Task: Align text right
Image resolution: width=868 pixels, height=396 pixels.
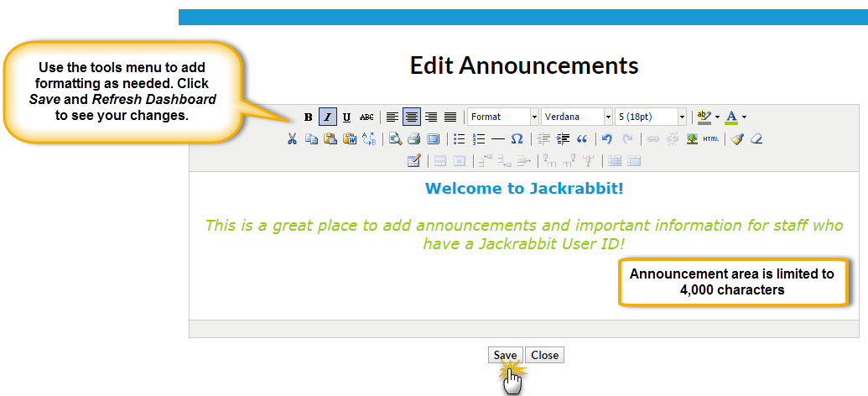Action: (431, 117)
